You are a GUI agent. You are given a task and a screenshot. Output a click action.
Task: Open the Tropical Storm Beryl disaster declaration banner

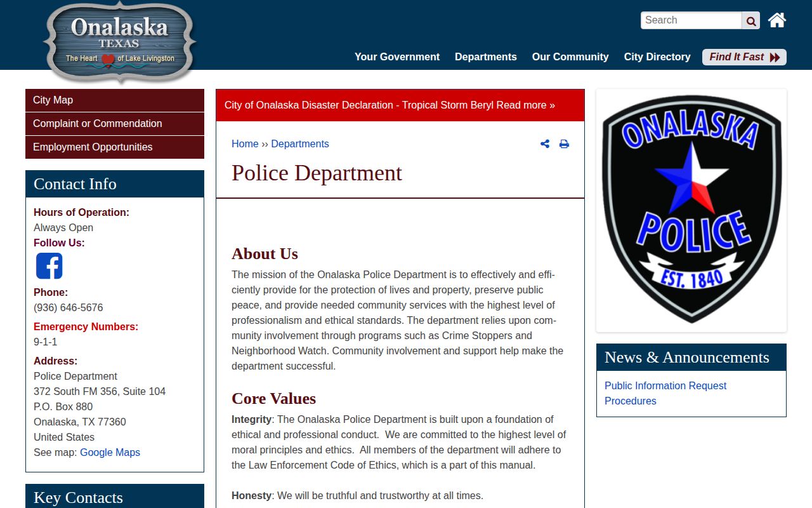click(x=400, y=105)
